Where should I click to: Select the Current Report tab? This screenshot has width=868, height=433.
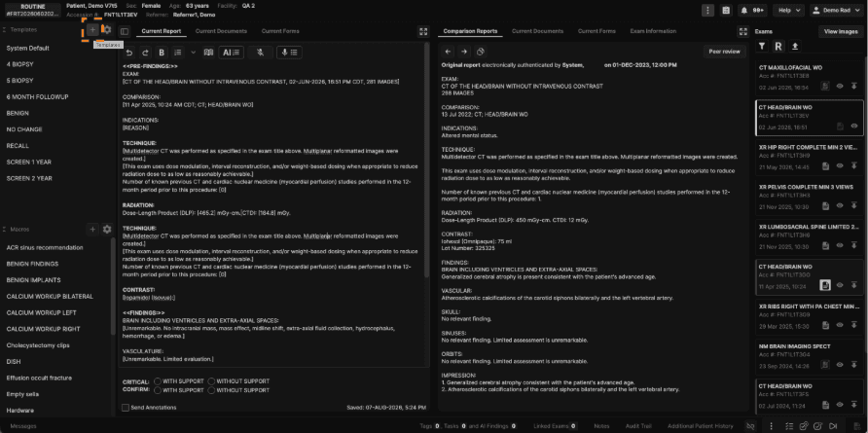point(162,31)
